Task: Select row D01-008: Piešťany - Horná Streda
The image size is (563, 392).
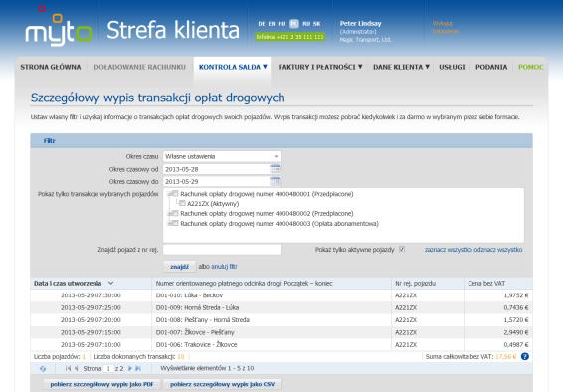Action: point(281,319)
